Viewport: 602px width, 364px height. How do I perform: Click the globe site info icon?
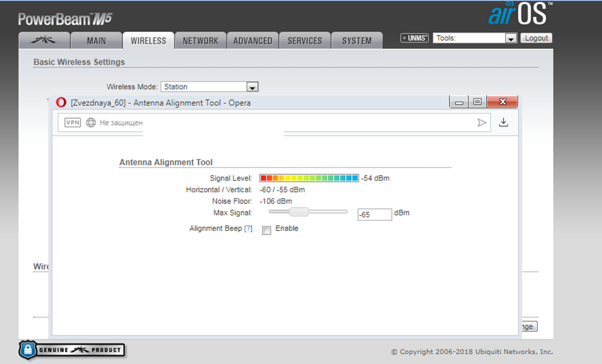coord(91,123)
